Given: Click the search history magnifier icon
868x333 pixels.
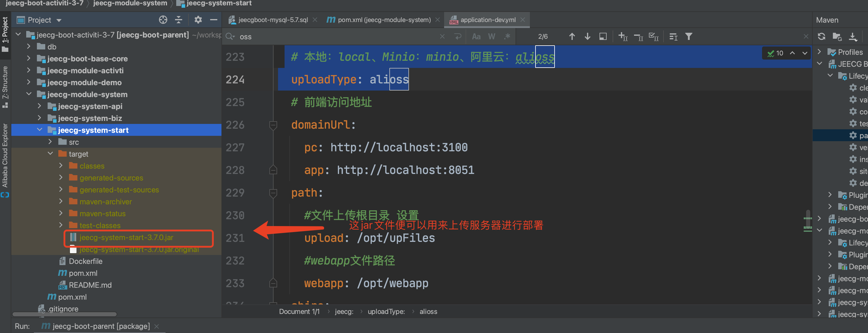Looking at the screenshot, I should [230, 36].
